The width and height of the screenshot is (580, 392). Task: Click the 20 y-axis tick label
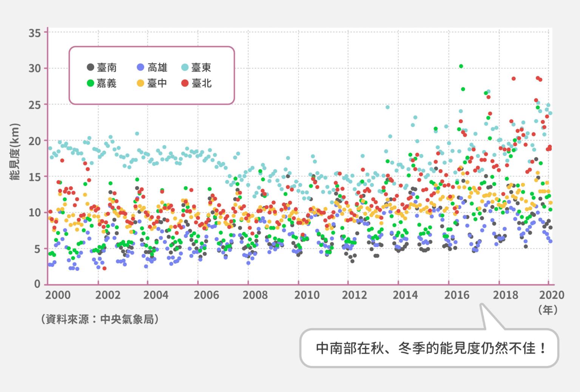tap(35, 140)
